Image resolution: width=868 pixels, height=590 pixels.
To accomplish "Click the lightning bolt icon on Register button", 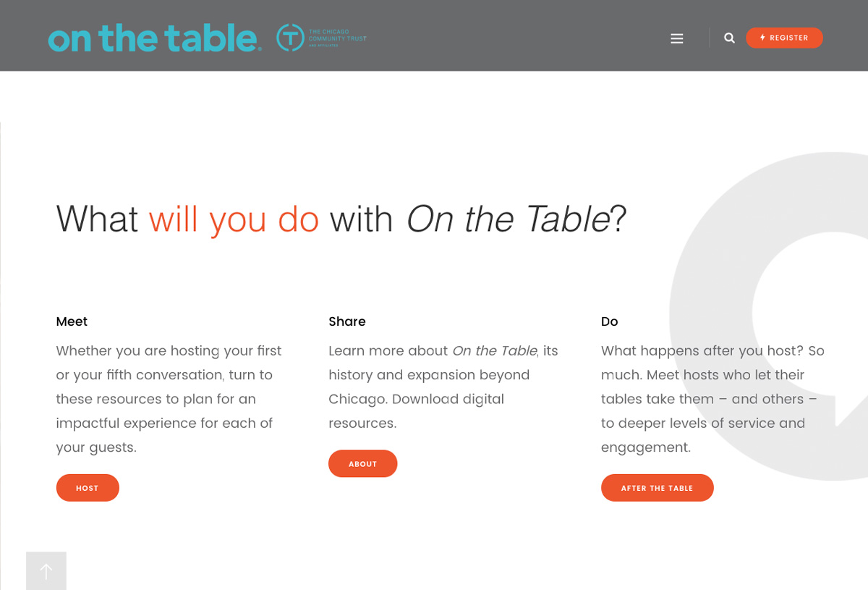I will [x=761, y=38].
